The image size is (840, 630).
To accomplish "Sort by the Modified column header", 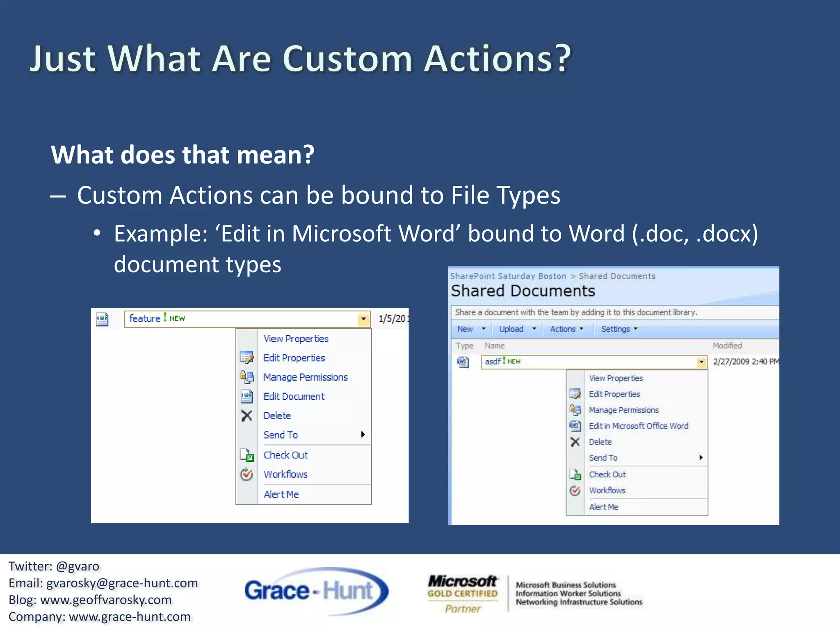I will tap(727, 346).
